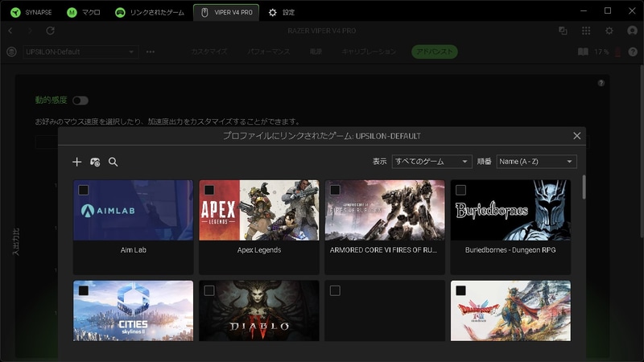644x362 pixels.
Task: Select the Buriedbornes cover art
Action: 510,210
